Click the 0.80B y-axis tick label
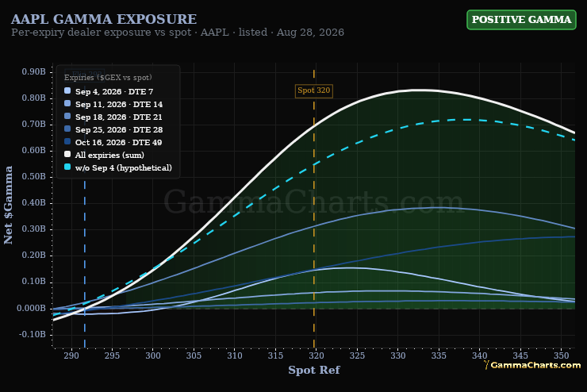 pyautogui.click(x=33, y=98)
